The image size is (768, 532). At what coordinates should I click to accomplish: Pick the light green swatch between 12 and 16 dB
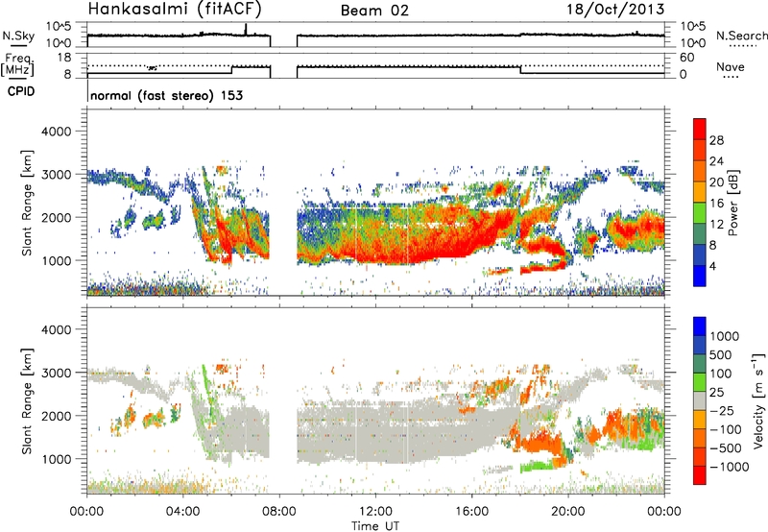(700, 212)
